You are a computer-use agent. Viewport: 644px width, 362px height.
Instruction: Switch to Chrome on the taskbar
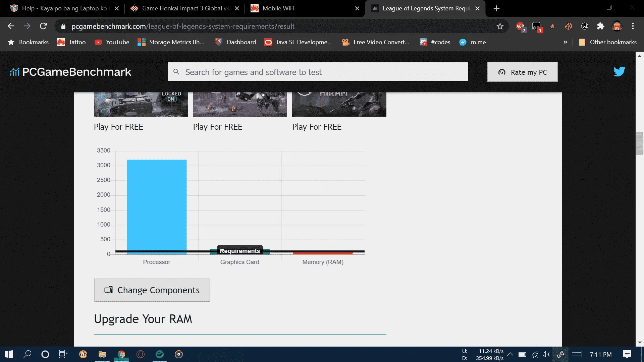click(x=121, y=354)
